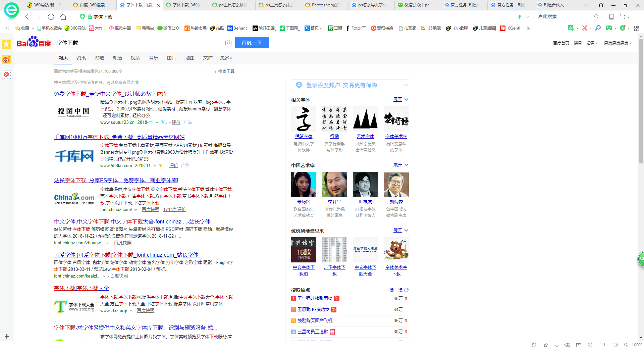Click the browser forward arrow
The image size is (644, 349).
tap(39, 17)
